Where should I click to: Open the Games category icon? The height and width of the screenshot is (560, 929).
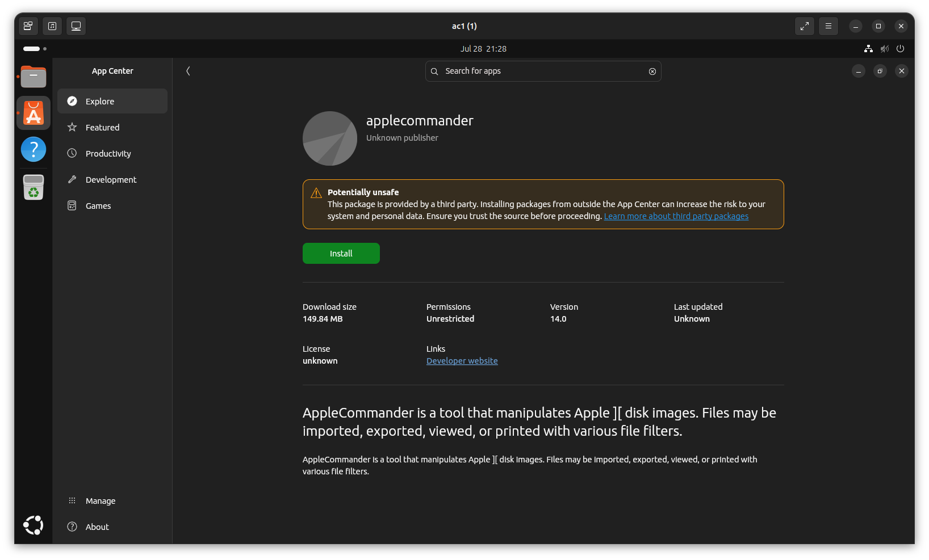[72, 205]
